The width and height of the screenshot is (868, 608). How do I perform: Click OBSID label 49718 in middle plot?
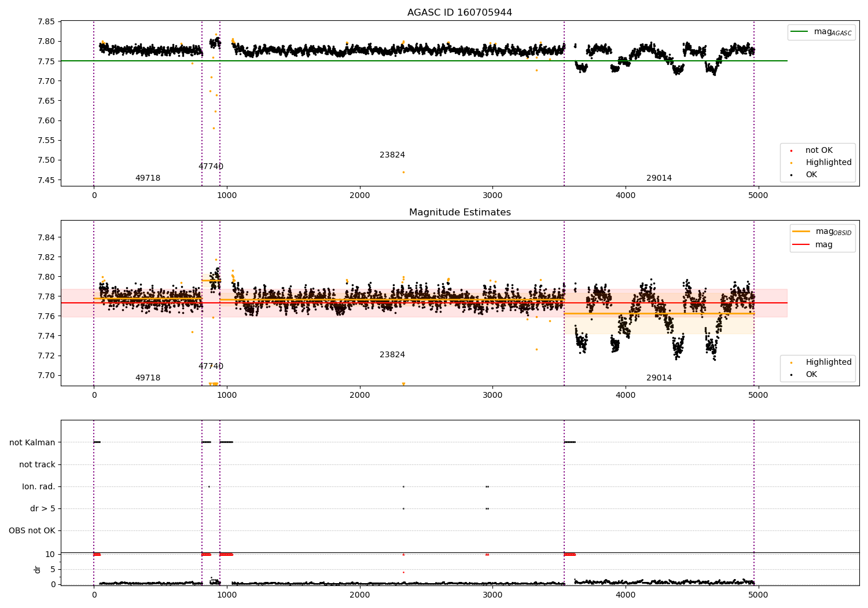pos(148,378)
